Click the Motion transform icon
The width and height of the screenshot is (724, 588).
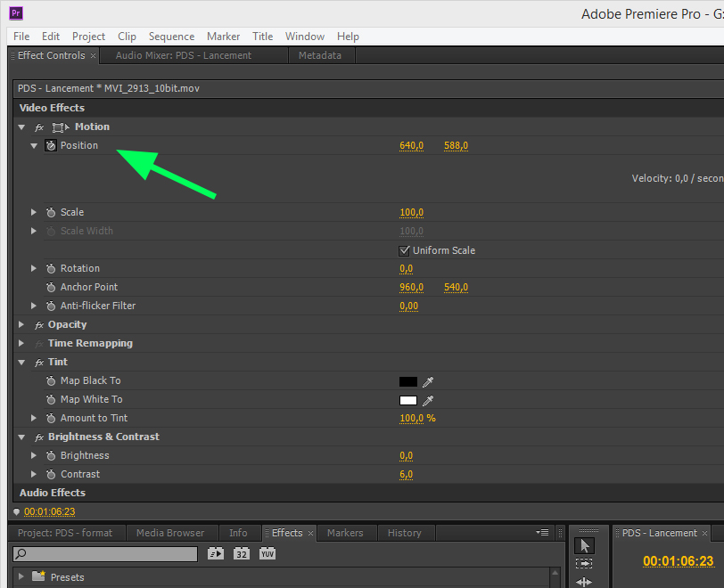61,127
